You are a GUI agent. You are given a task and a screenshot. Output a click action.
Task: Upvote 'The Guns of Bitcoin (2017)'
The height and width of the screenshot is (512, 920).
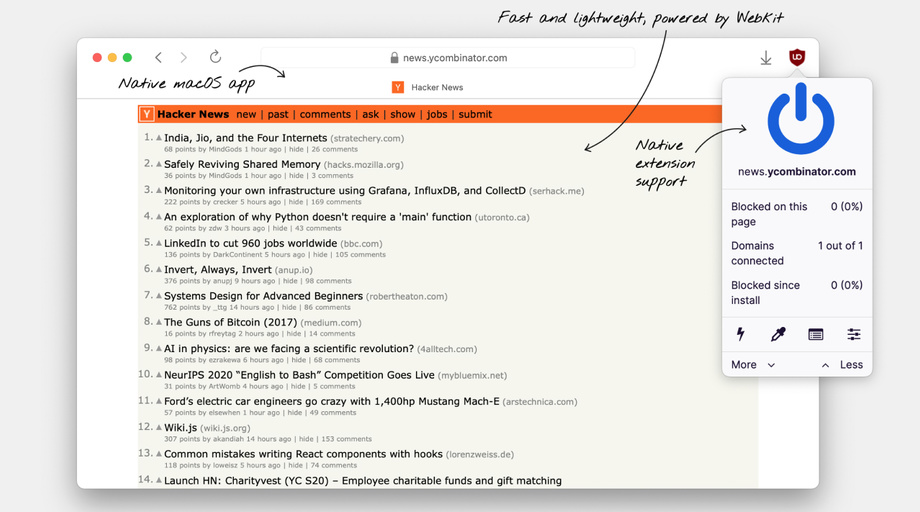point(159,322)
